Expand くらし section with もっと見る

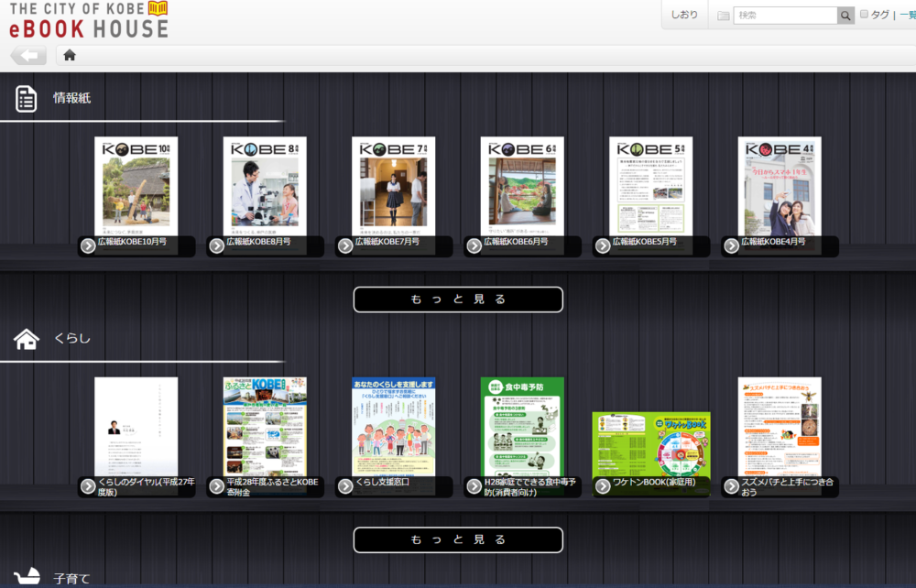[x=458, y=540]
